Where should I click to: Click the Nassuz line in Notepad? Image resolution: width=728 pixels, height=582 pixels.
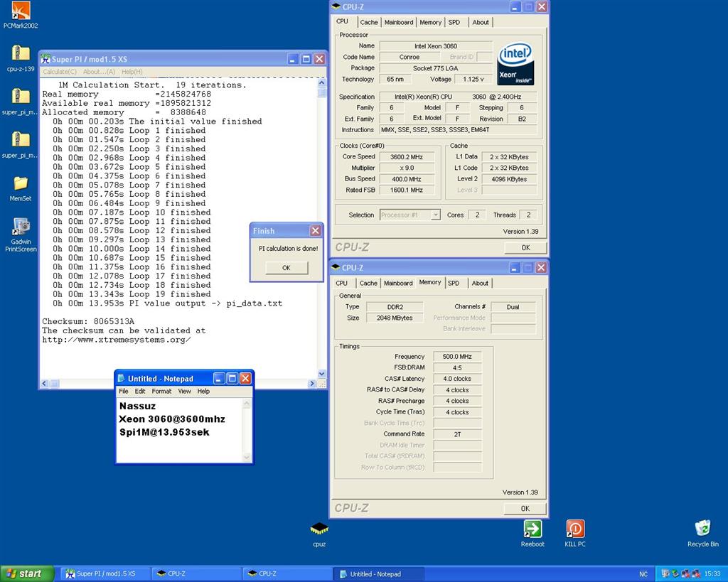point(137,406)
